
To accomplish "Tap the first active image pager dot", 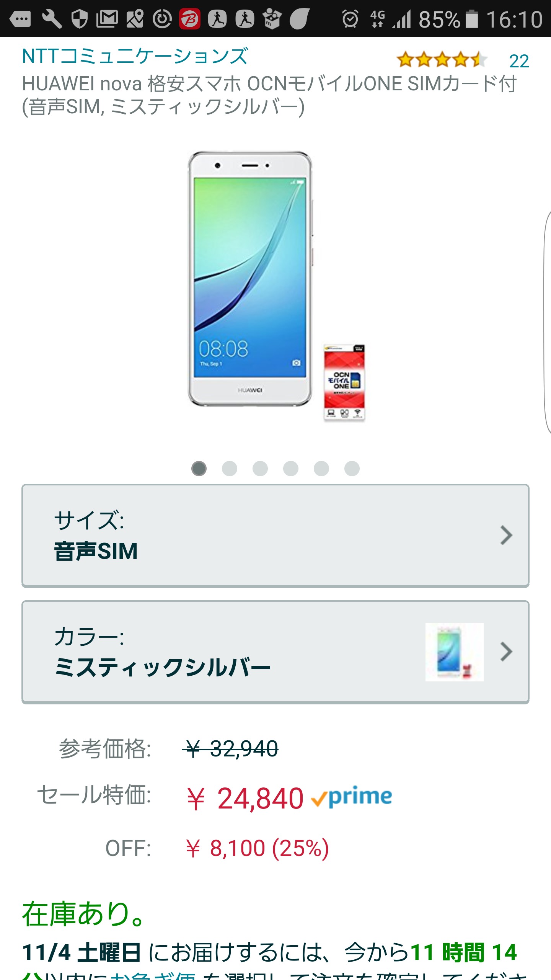I will pos(199,468).
